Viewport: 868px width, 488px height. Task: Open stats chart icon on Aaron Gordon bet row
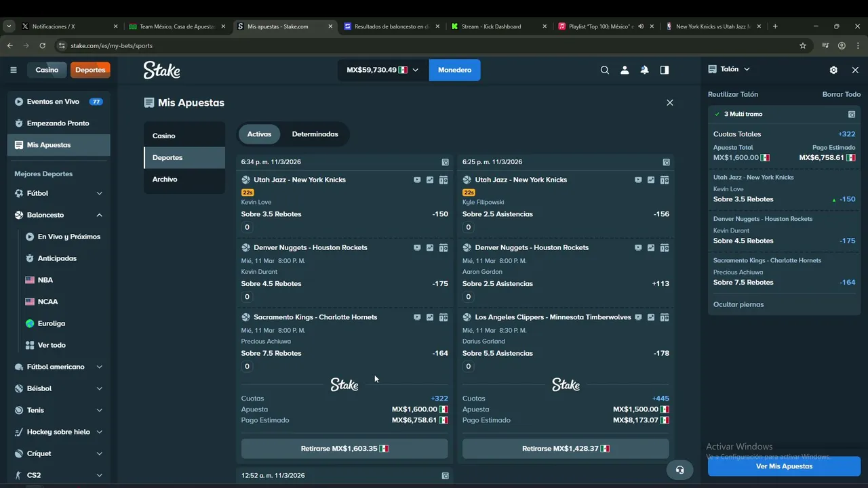click(x=651, y=248)
